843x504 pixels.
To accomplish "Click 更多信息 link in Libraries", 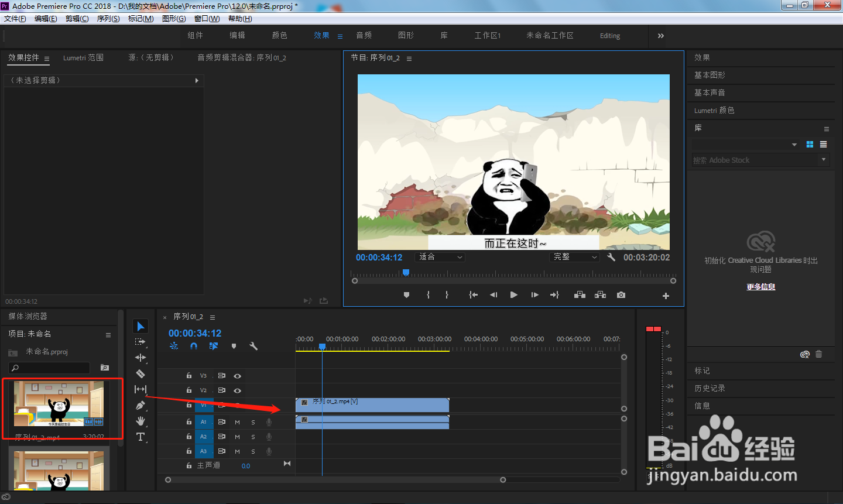I will tap(760, 287).
